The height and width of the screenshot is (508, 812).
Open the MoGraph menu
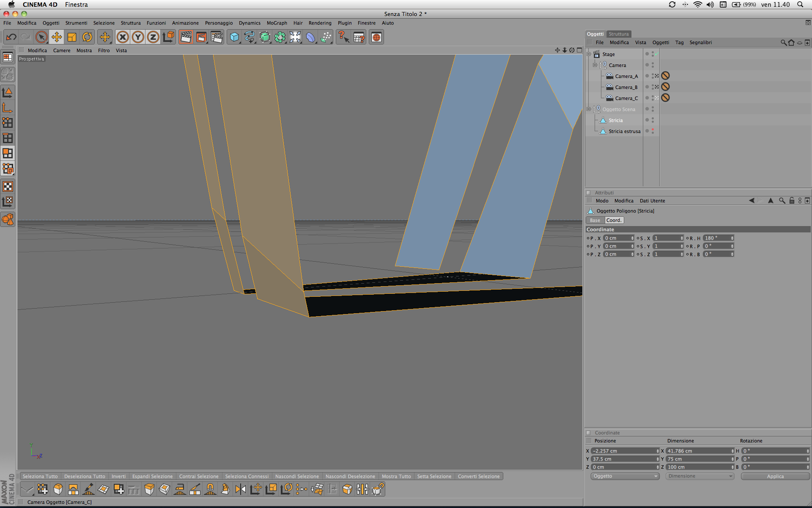pyautogui.click(x=277, y=23)
